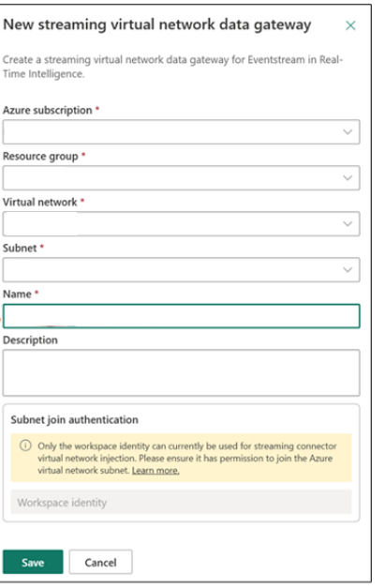Expand the Azure subscription chevron arrow
The image size is (384, 588).
pos(347,132)
